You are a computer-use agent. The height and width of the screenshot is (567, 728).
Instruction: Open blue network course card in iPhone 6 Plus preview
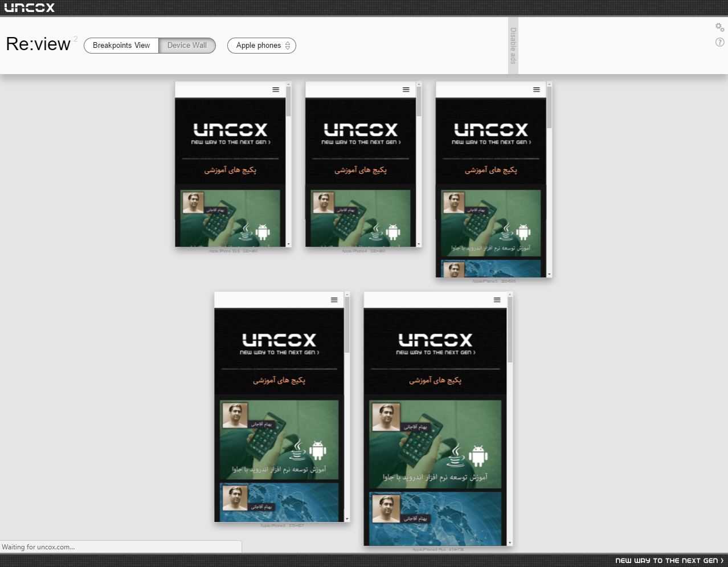click(x=435, y=519)
